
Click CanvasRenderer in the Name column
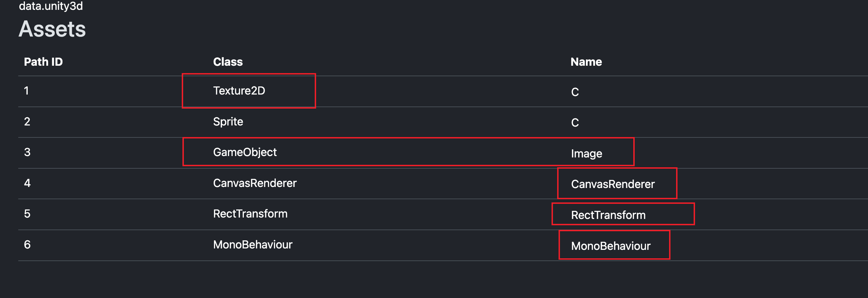tap(613, 184)
